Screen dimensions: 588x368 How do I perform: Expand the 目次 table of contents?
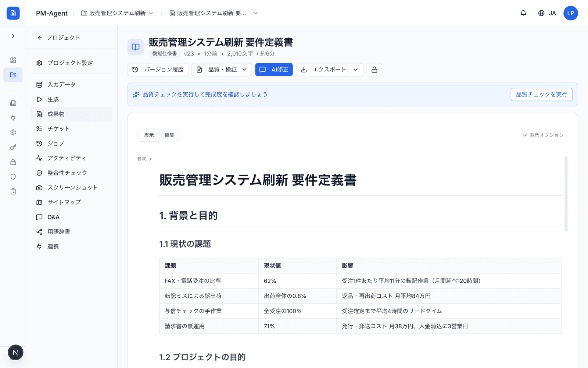[x=144, y=159]
